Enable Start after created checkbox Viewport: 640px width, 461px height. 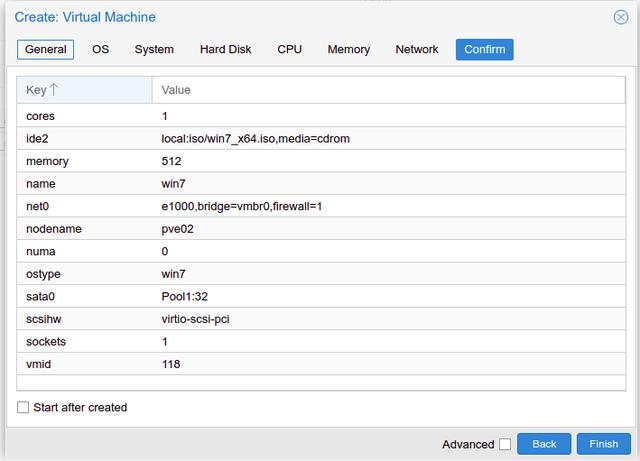point(23,407)
